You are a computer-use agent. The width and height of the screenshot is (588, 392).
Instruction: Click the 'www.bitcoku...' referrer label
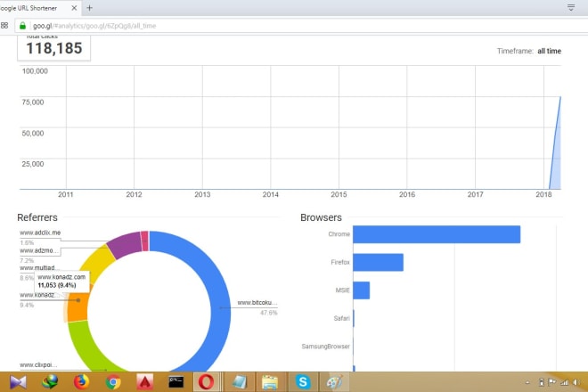257,302
